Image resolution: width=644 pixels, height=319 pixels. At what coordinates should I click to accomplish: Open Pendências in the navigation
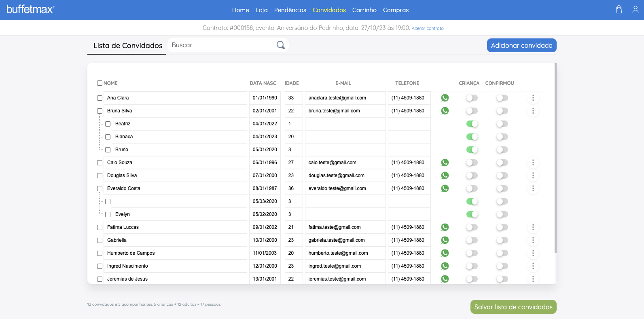(x=290, y=10)
